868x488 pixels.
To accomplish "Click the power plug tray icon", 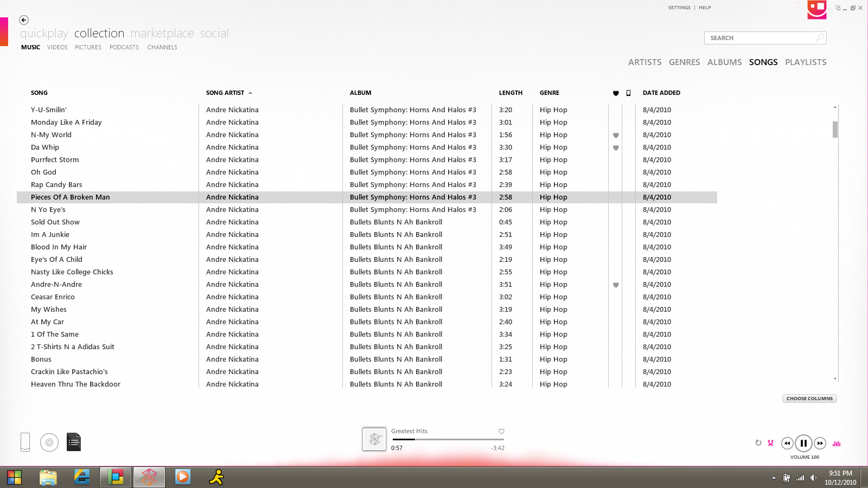I will [787, 478].
